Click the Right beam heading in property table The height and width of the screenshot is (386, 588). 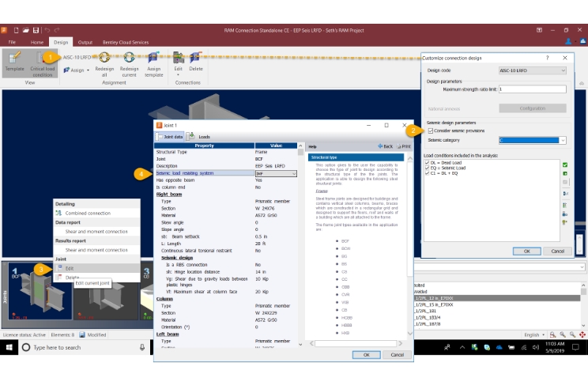click(169, 194)
